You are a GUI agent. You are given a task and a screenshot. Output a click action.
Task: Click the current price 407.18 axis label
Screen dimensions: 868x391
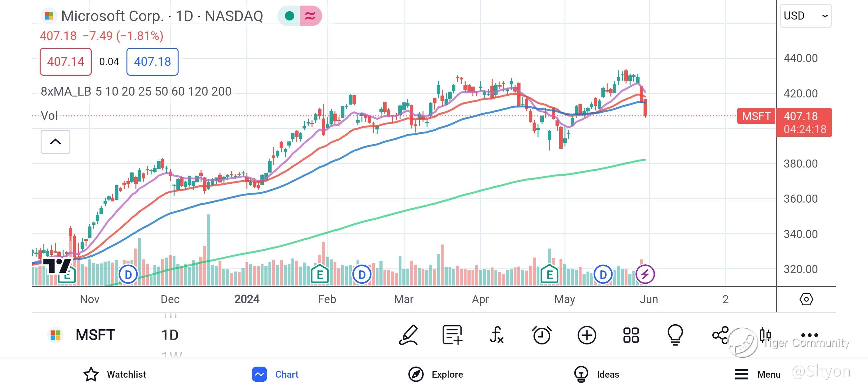click(x=804, y=123)
